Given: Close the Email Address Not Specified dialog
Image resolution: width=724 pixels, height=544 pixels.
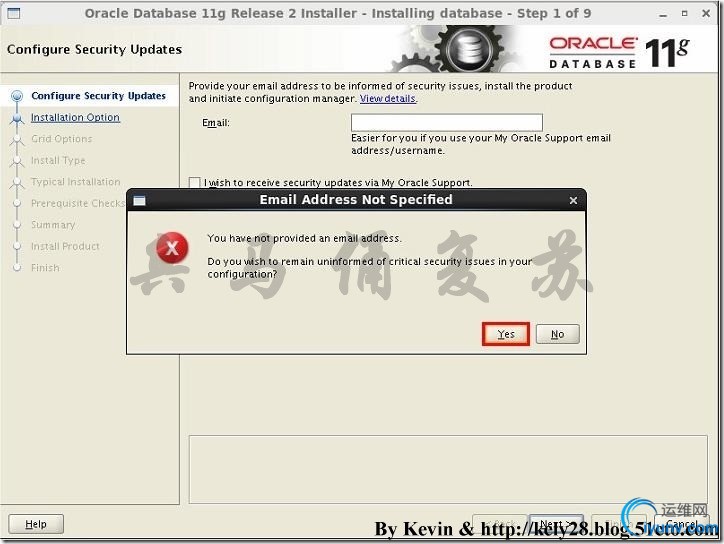Looking at the screenshot, I should click(573, 200).
